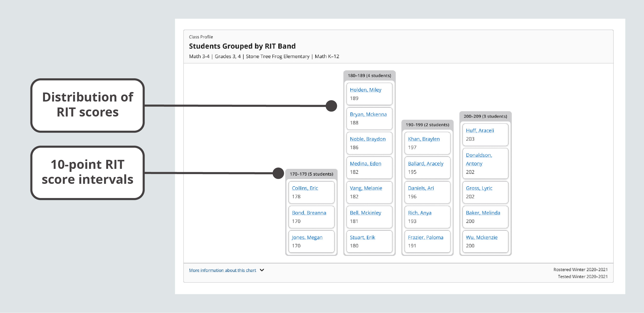Open Medina, Eden student link

coord(365,163)
